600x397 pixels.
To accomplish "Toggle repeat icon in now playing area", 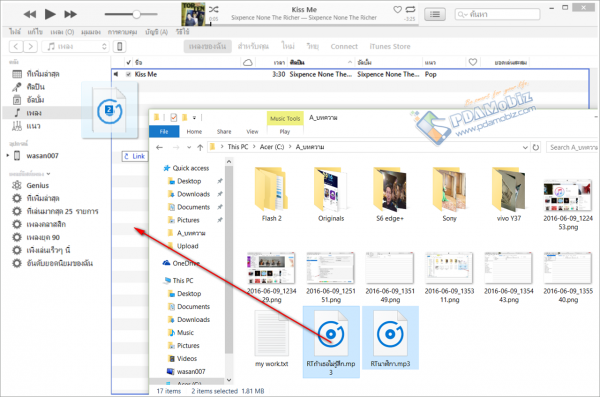I will pyautogui.click(x=410, y=9).
